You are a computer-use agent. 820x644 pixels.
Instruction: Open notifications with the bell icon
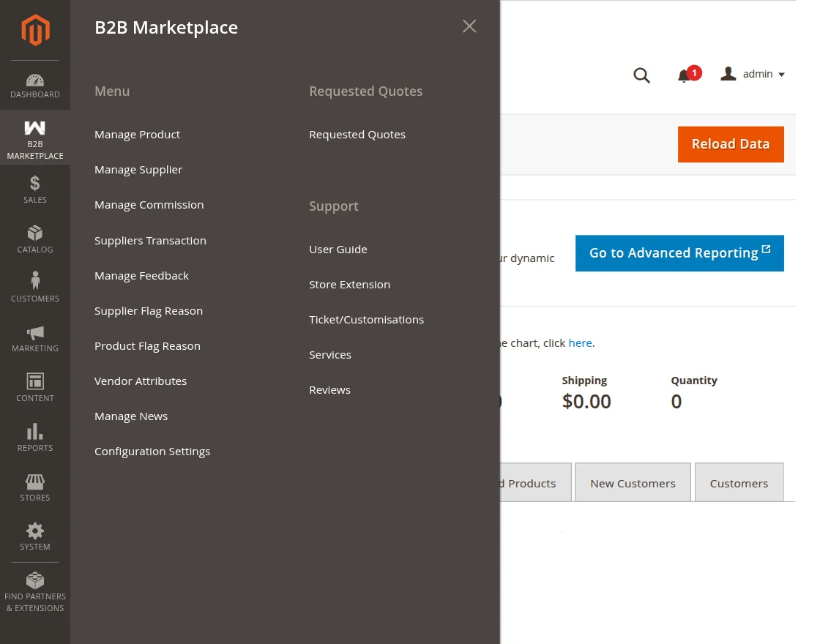685,75
